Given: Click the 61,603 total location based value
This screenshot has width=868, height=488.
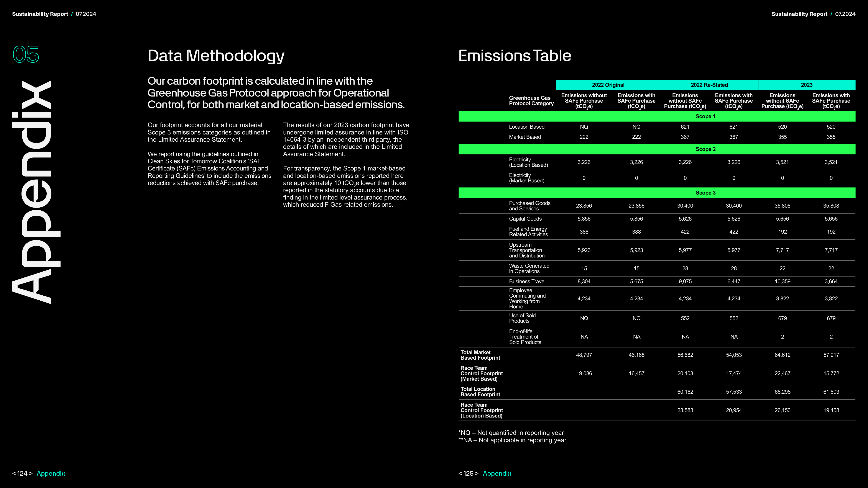Looking at the screenshot, I should click(x=831, y=392).
